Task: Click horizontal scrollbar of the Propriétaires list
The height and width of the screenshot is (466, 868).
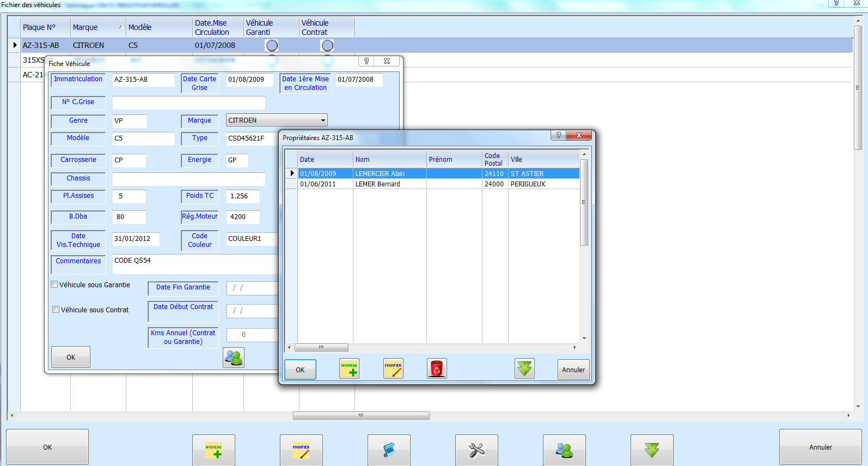Action: (321, 347)
